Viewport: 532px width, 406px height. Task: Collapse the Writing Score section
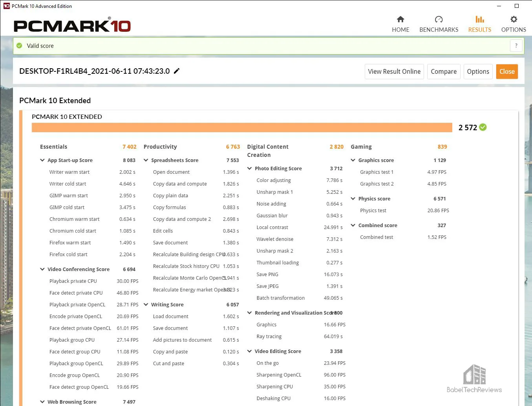[x=146, y=304]
